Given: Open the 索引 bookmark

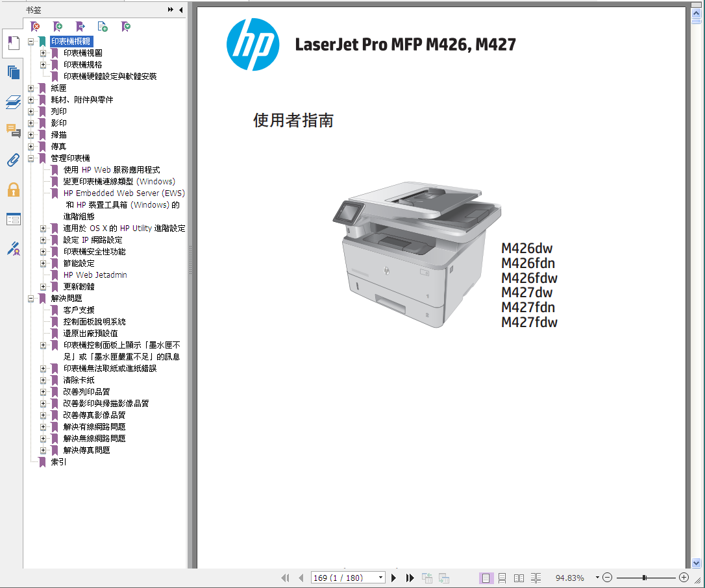Looking at the screenshot, I should pos(58,462).
